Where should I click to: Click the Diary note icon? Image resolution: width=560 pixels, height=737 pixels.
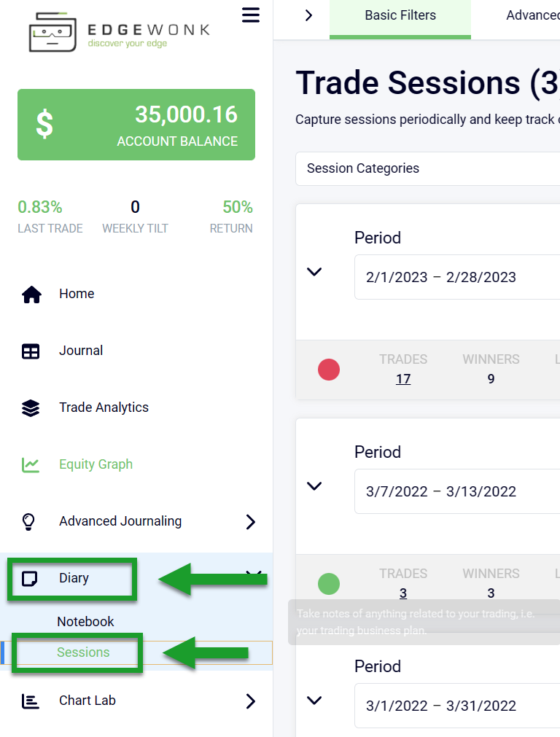tap(30, 579)
